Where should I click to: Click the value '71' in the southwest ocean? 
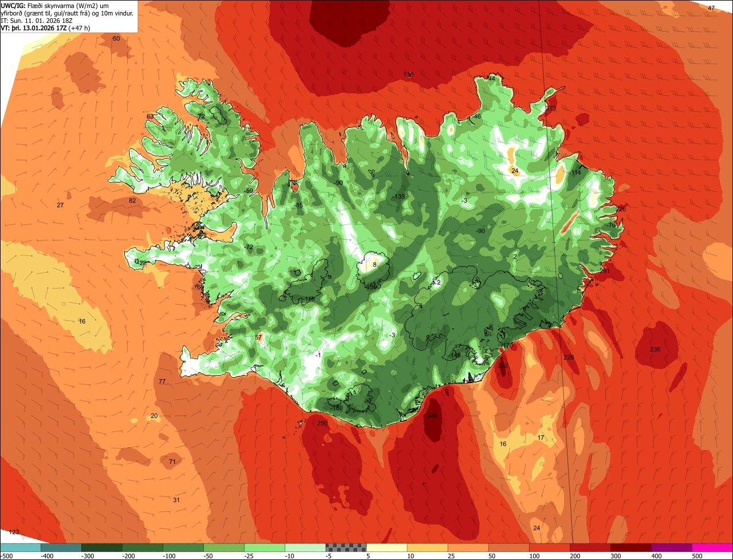(x=172, y=462)
